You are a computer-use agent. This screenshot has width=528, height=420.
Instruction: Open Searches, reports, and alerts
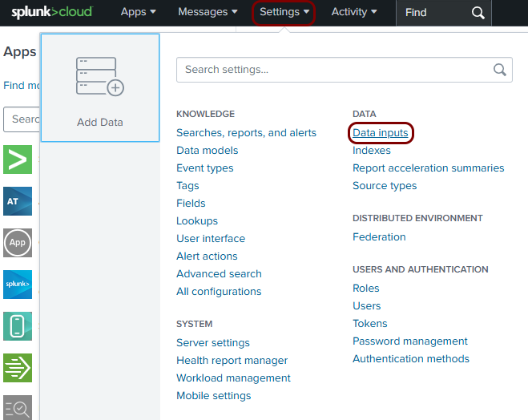pos(246,133)
